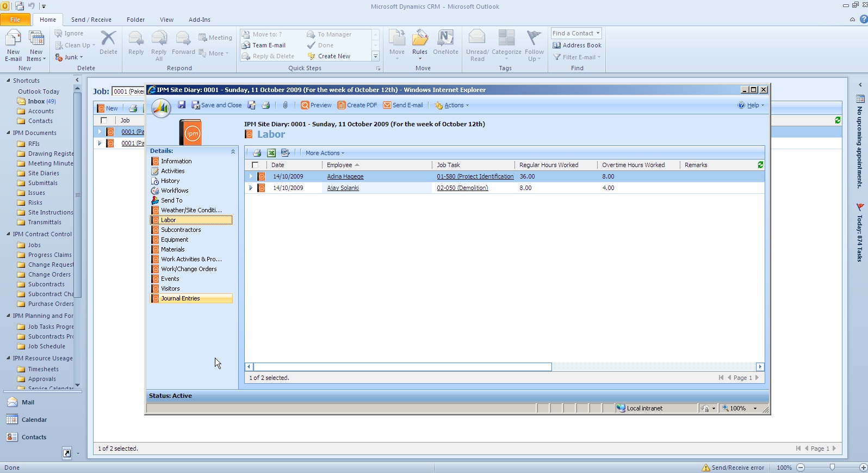Viewport: 868px width, 473px height.
Task: Expand the Quick Steps gallery
Action: [x=375, y=56]
